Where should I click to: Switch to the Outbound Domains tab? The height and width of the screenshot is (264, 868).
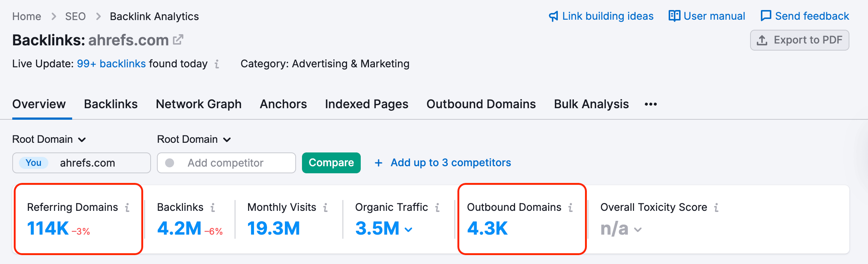(481, 104)
